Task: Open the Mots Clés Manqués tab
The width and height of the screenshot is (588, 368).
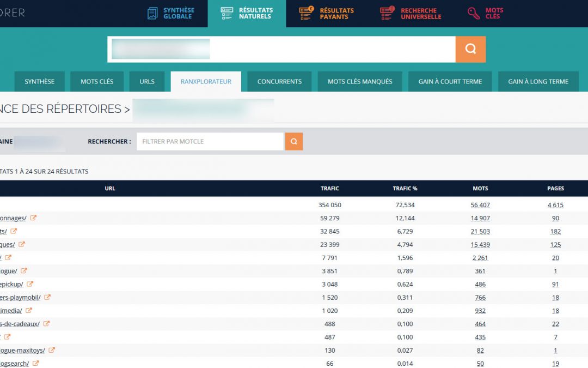Action: pyautogui.click(x=360, y=81)
